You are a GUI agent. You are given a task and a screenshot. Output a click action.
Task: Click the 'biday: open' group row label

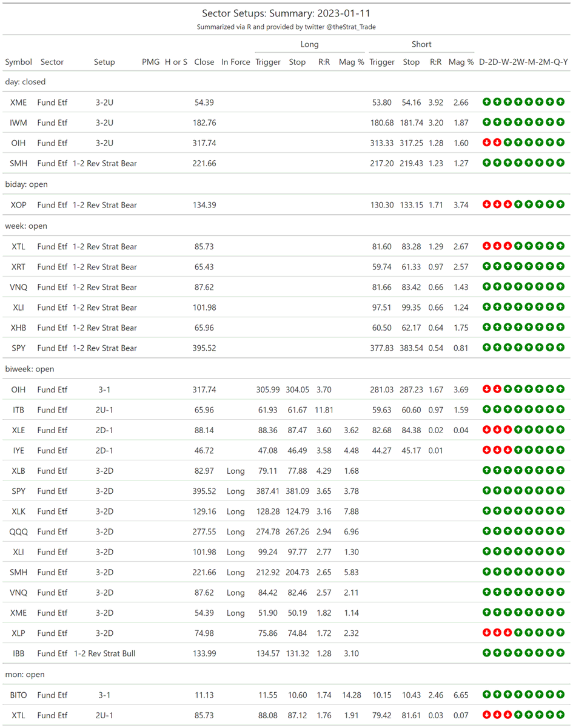point(26,184)
